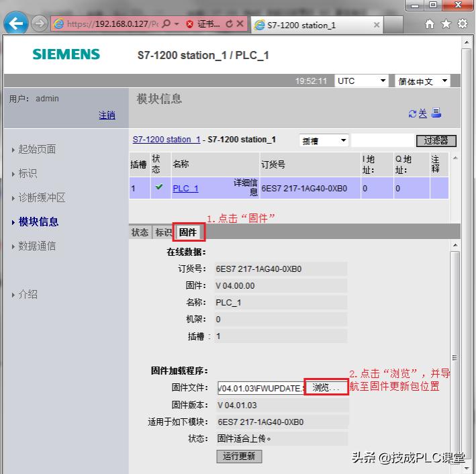
Task: Click the status text 固件适合上传
Action: pos(244,438)
